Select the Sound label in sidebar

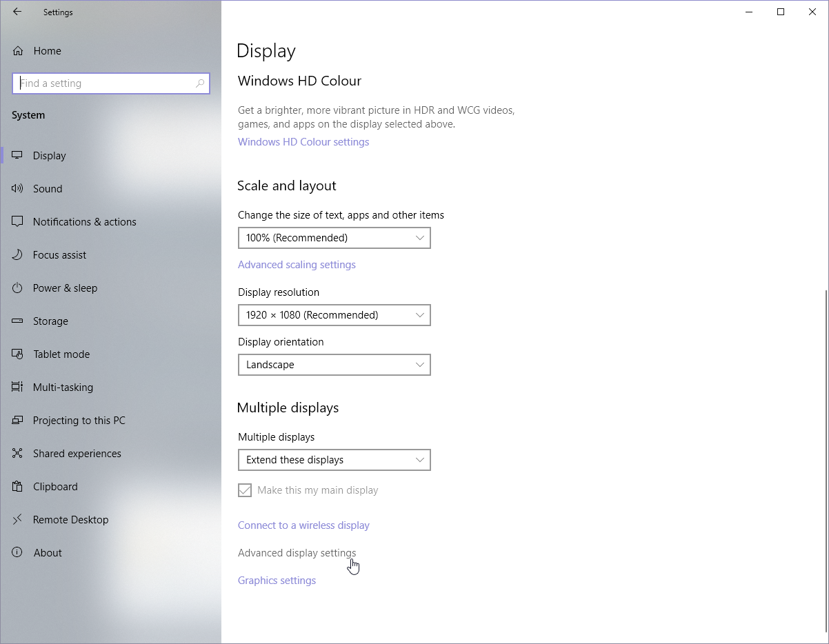pos(48,189)
